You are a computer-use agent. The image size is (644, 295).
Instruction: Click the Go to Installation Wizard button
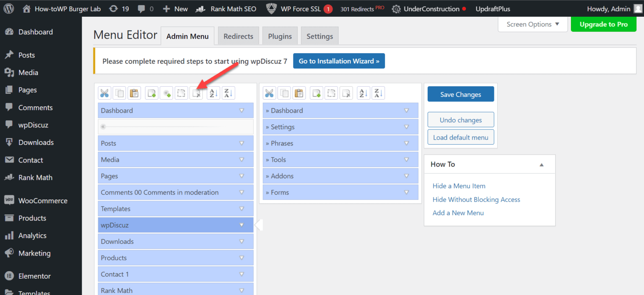[x=339, y=61]
